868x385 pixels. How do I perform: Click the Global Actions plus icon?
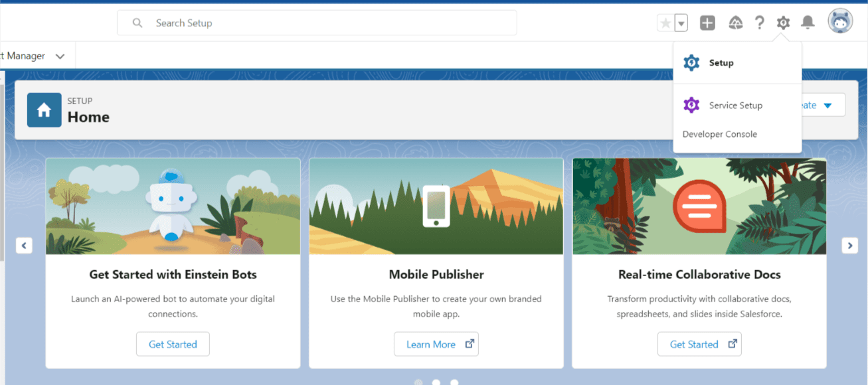(x=707, y=23)
